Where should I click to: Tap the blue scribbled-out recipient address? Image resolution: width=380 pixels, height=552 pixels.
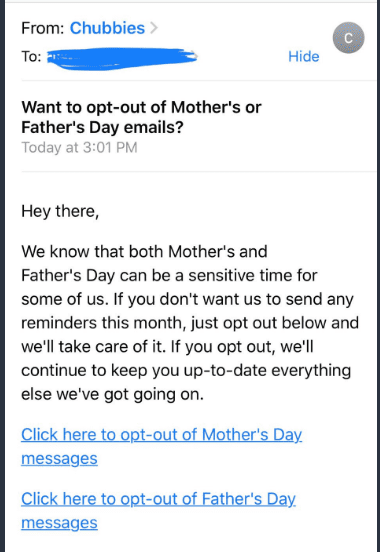coord(122,58)
